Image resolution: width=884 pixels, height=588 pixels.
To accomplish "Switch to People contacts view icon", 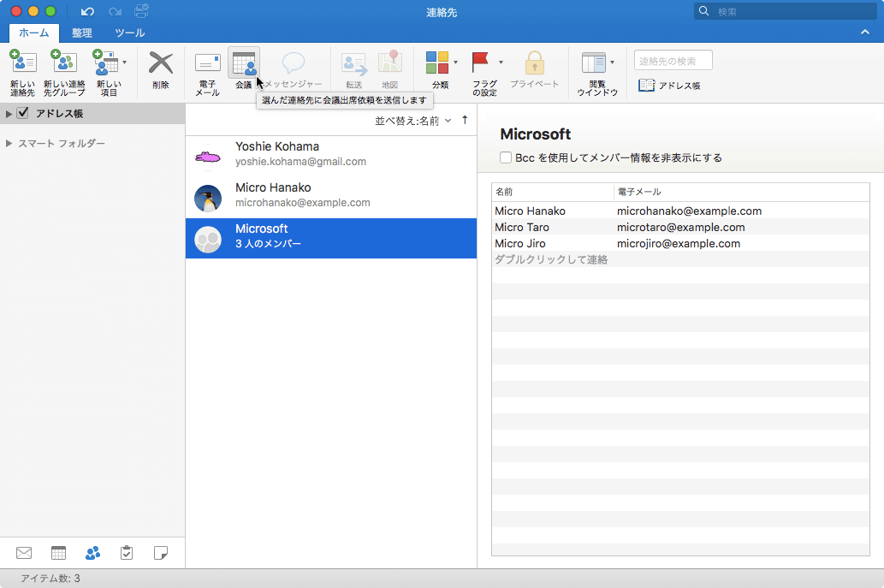I will tap(93, 553).
